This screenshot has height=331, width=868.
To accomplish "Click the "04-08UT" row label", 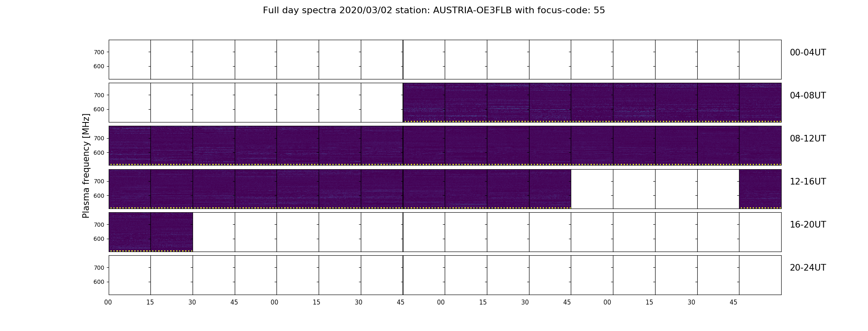I will pyautogui.click(x=808, y=96).
